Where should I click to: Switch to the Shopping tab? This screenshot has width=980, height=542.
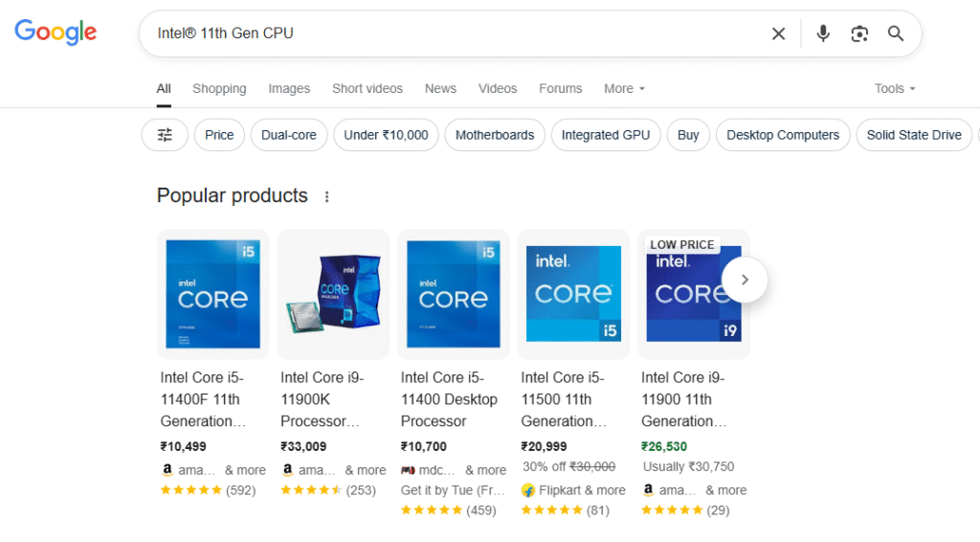(219, 89)
